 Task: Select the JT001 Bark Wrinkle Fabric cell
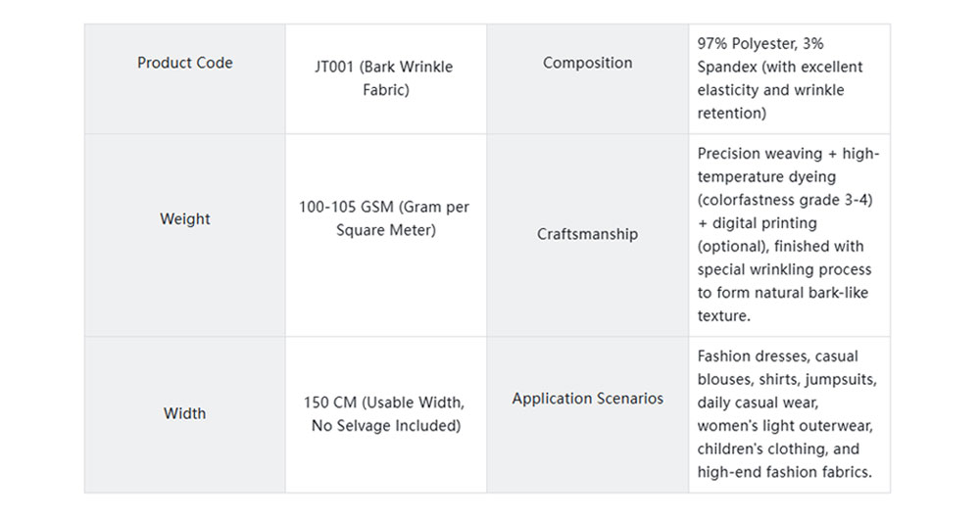click(385, 78)
